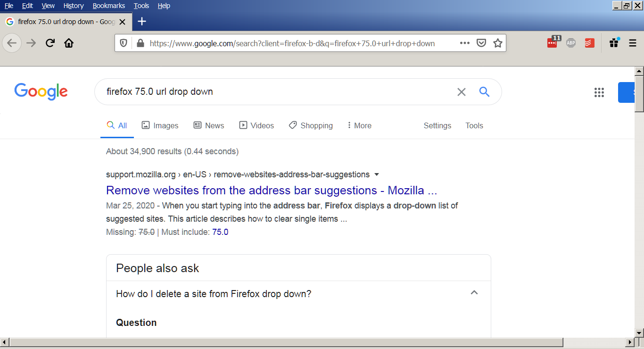Open 'Remove websites from the address bar suggestions' link

272,191
